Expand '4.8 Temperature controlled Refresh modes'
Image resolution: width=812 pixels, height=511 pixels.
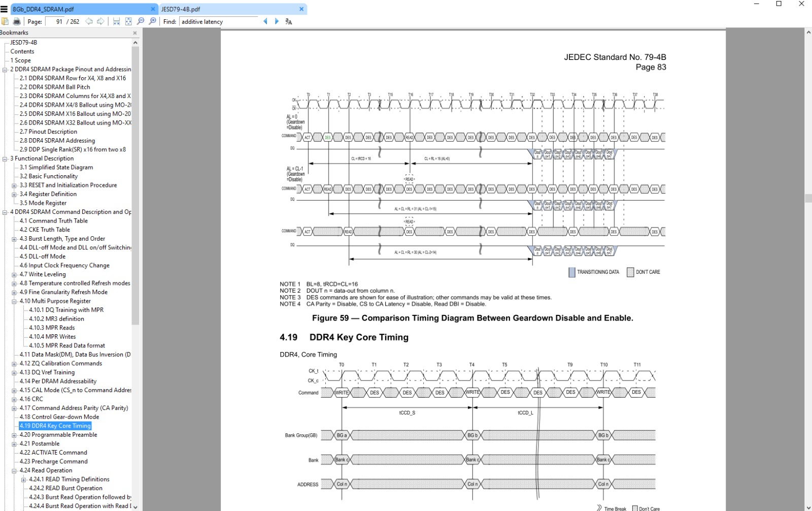pyautogui.click(x=14, y=283)
